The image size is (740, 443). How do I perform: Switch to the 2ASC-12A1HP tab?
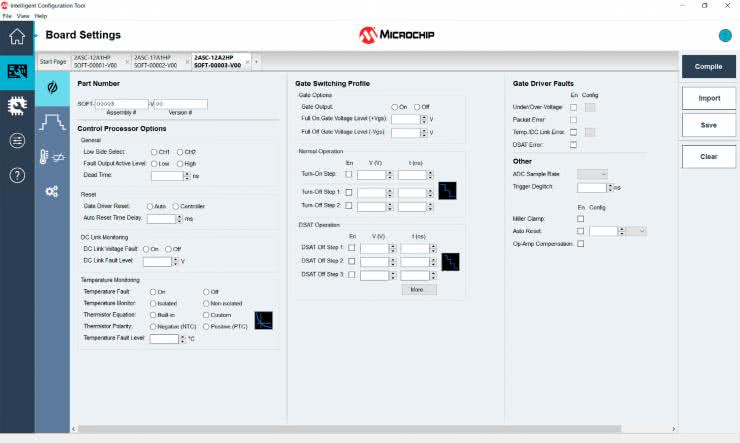(x=97, y=61)
